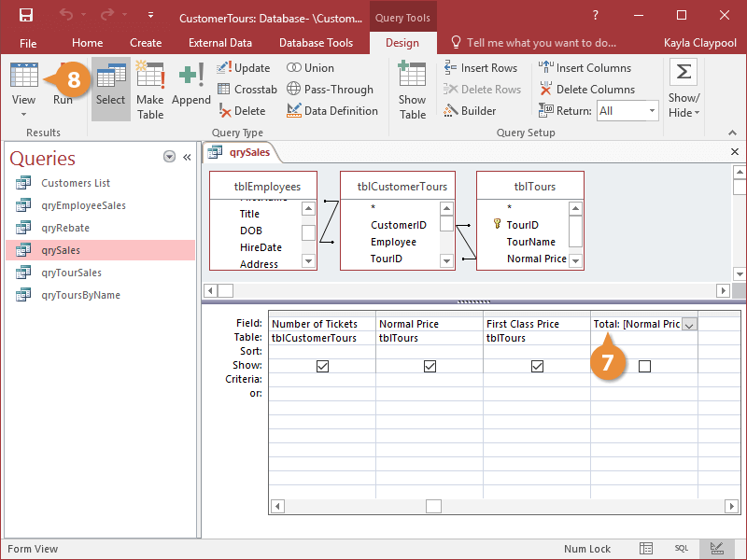Open qryEmployeeSales in the navigation pane
This screenshot has width=747, height=560.
(x=83, y=205)
